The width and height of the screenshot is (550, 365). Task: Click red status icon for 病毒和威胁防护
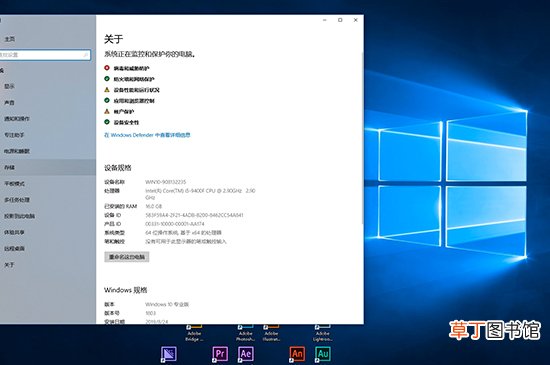click(x=107, y=68)
